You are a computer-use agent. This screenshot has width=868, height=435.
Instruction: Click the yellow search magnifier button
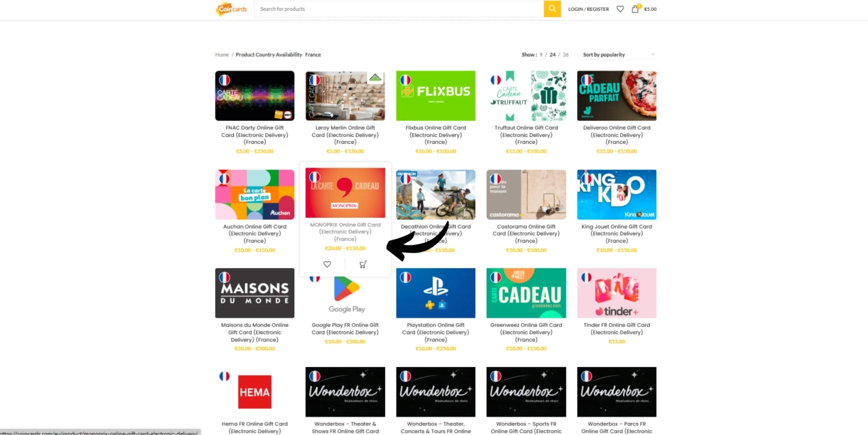(552, 9)
